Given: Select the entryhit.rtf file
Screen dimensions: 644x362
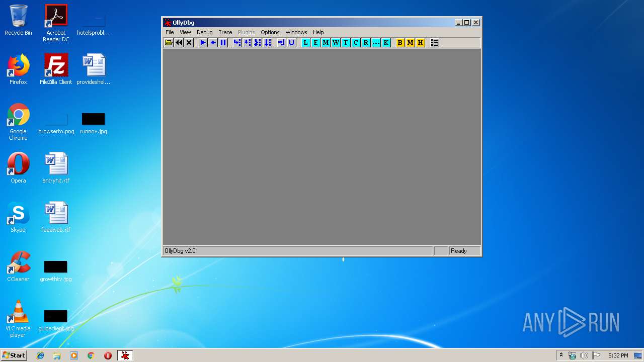Looking at the screenshot, I should [x=56, y=168].
